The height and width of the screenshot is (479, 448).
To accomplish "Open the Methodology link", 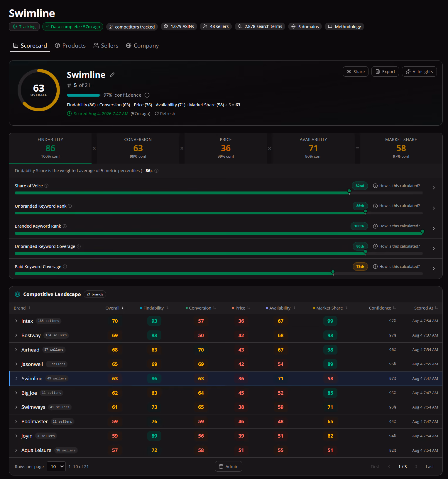I will (344, 27).
